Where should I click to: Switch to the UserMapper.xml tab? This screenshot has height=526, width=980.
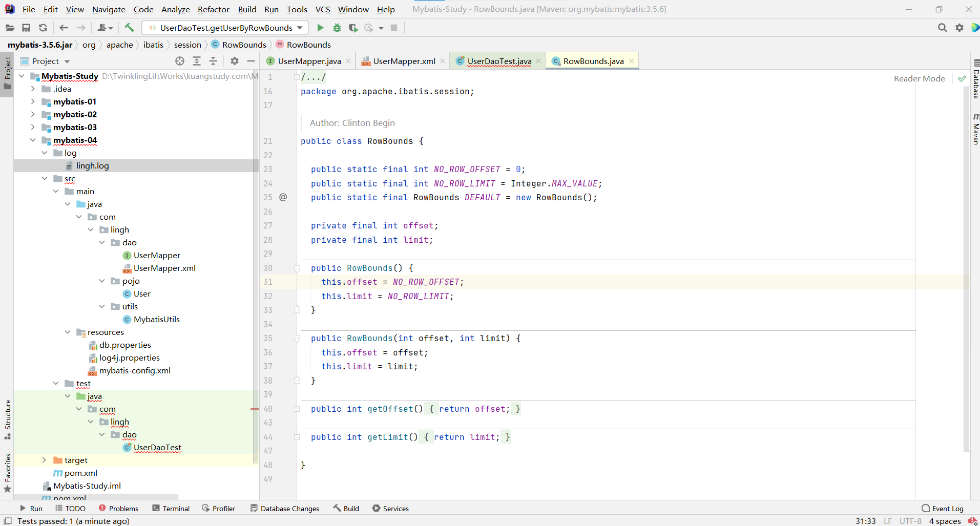coord(404,61)
